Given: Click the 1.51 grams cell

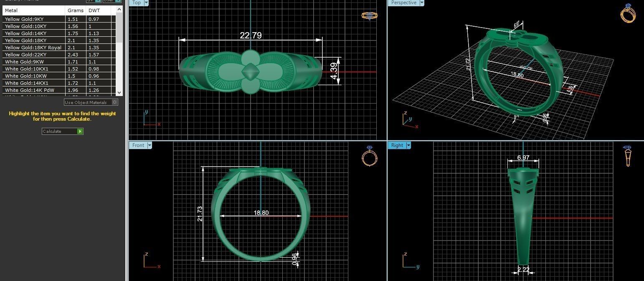Looking at the screenshot, I should [x=76, y=19].
